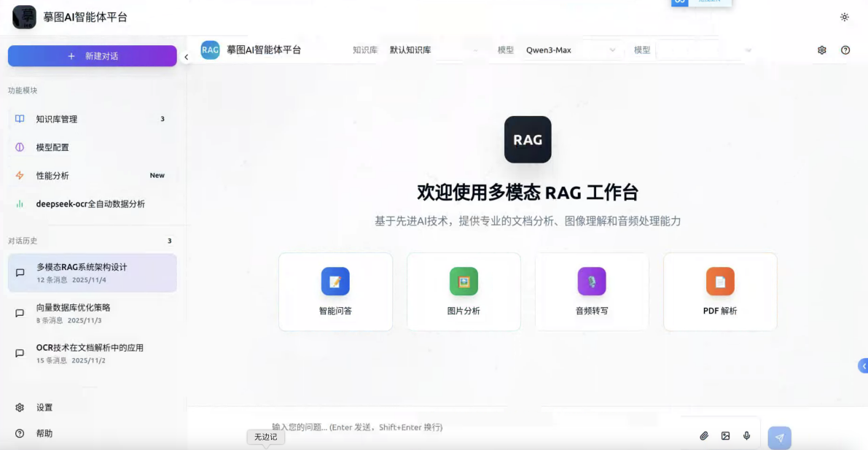
Task: Click the attachment paperclip icon
Action: (x=703, y=435)
